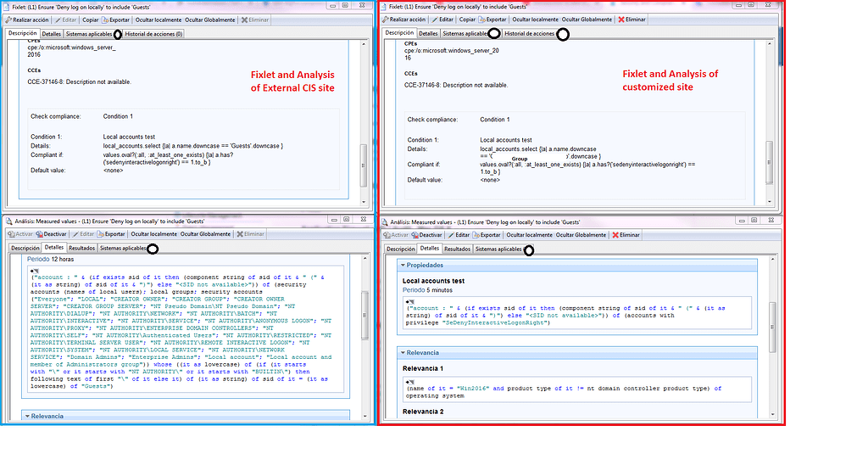Collapse the Propiedades section in the right Análisis window
Image resolution: width=868 pixels, height=465 pixels.
pyautogui.click(x=403, y=265)
